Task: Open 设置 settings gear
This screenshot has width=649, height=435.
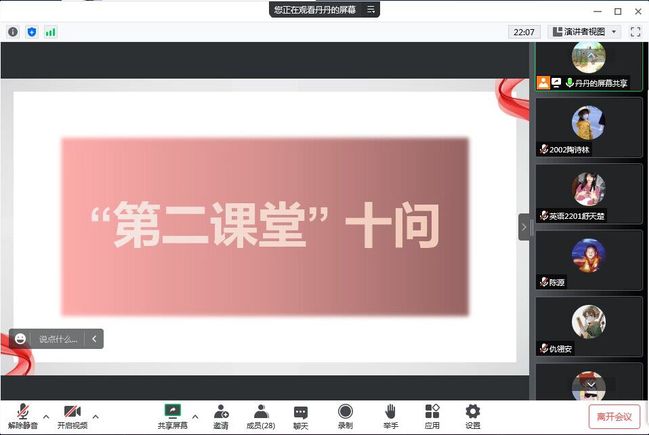Action: tap(472, 415)
